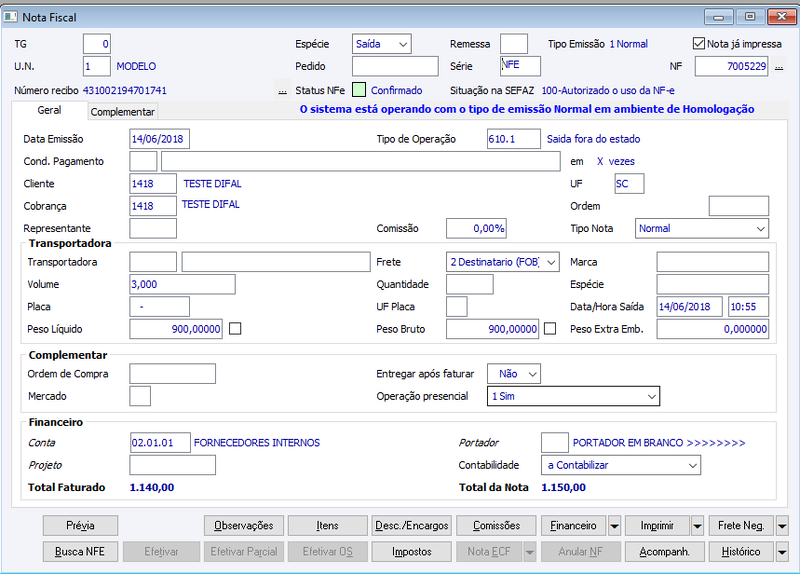Click the saída time field 10:55
Image resolution: width=800 pixels, height=574 pixels.
748,307
